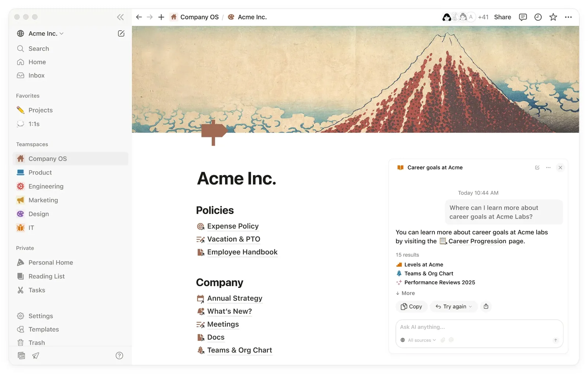Open 1:1s favorite page
This screenshot has height=374, width=588.
71,124
